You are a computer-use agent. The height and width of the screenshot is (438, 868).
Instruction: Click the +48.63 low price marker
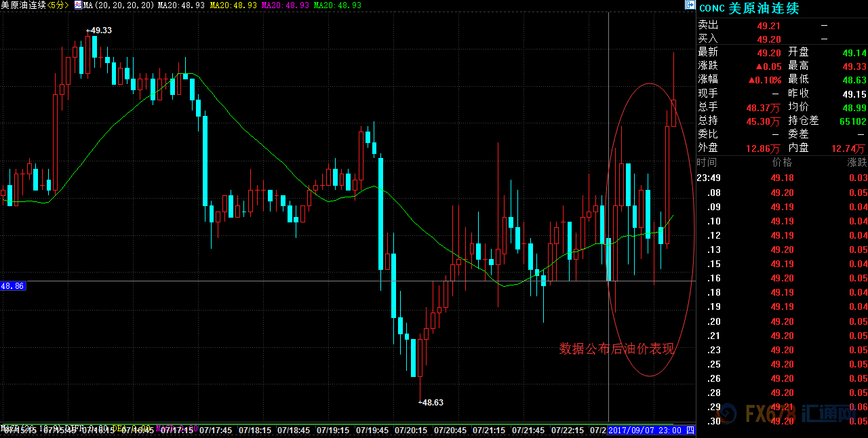click(430, 402)
